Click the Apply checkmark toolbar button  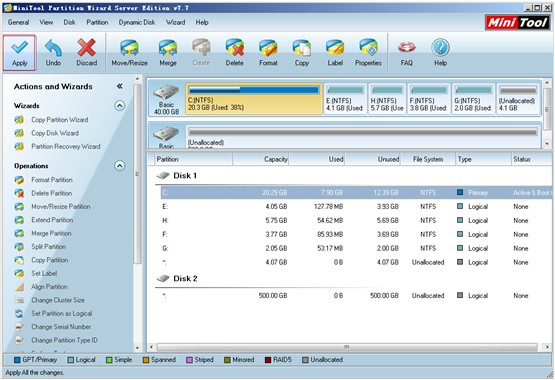tap(19, 52)
